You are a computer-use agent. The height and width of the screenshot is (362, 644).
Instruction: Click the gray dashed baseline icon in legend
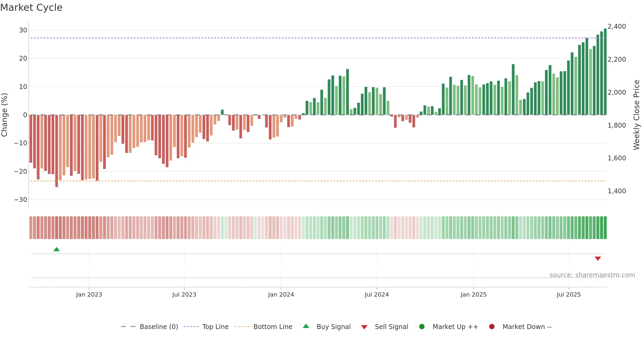click(128, 327)
